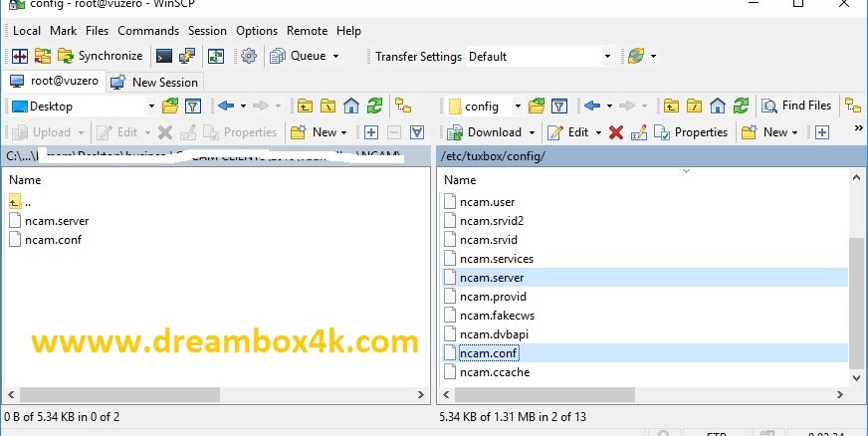Click the local panel filter icon
The image size is (868, 436).
193,106
